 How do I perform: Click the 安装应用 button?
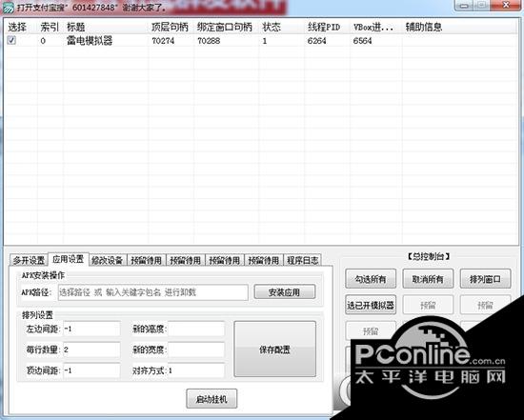(285, 292)
